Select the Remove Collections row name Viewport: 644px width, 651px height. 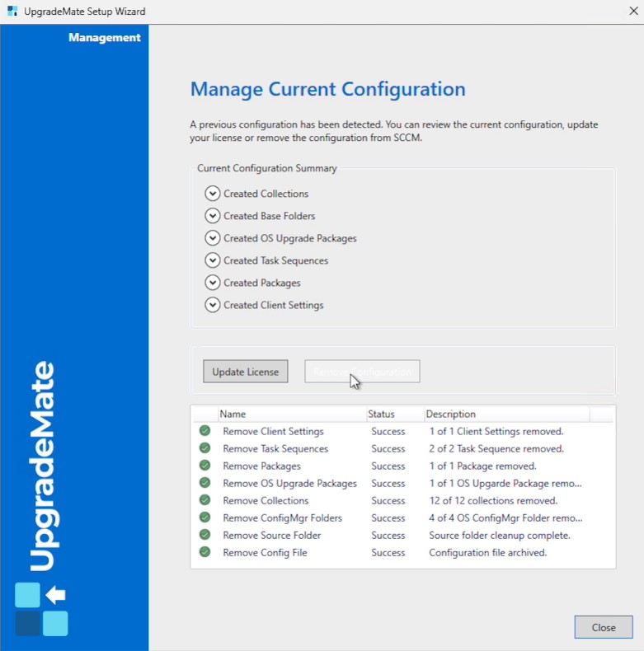pyautogui.click(x=266, y=501)
